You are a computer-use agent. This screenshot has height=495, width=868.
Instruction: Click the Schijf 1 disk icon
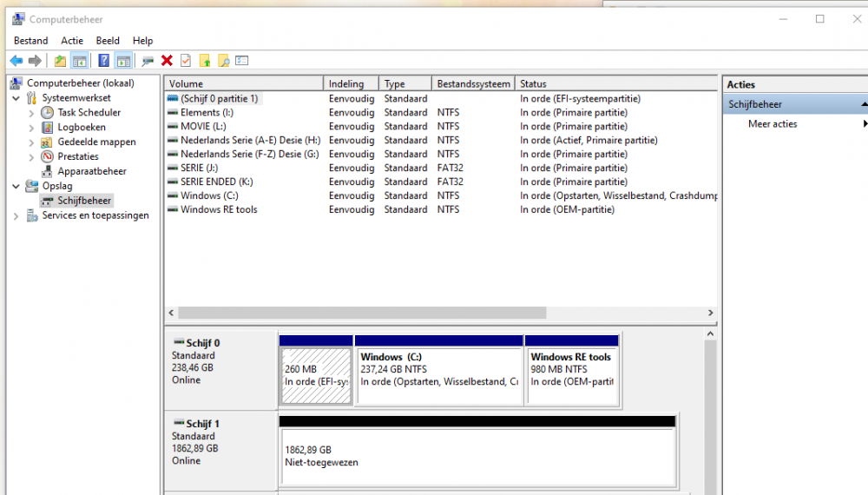[178, 423]
